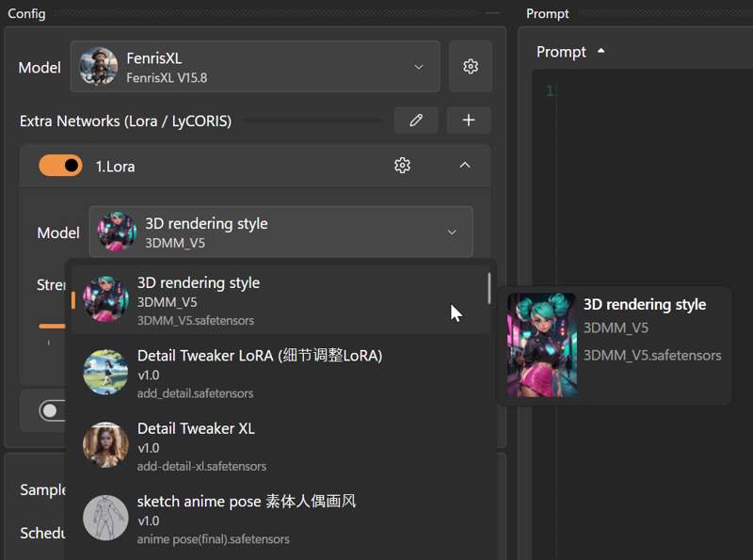Screen dimensions: 753x560
Task: Select sketch anime pose list entry
Action: tap(280, 519)
